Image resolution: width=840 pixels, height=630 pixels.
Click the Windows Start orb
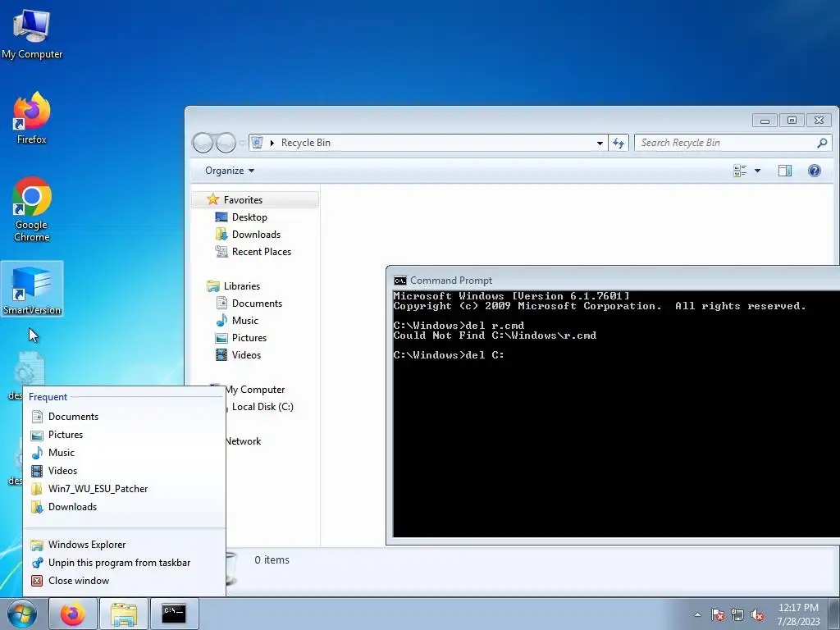coord(22,614)
